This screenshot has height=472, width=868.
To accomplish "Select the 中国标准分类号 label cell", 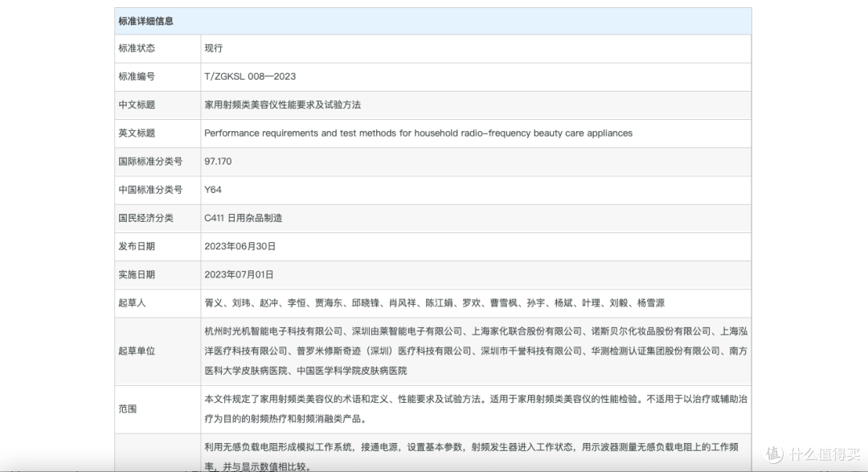I will point(158,190).
